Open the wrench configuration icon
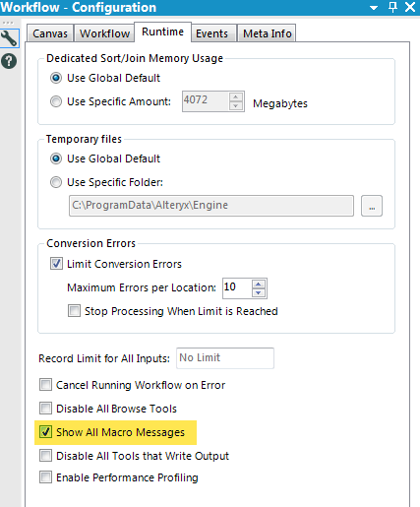 point(9,38)
